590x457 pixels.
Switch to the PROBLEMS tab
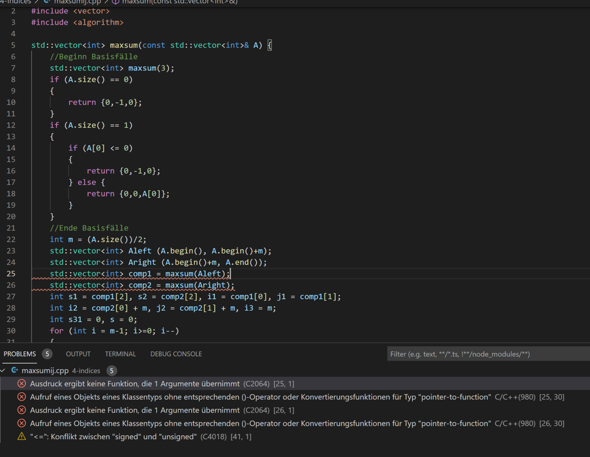click(20, 354)
